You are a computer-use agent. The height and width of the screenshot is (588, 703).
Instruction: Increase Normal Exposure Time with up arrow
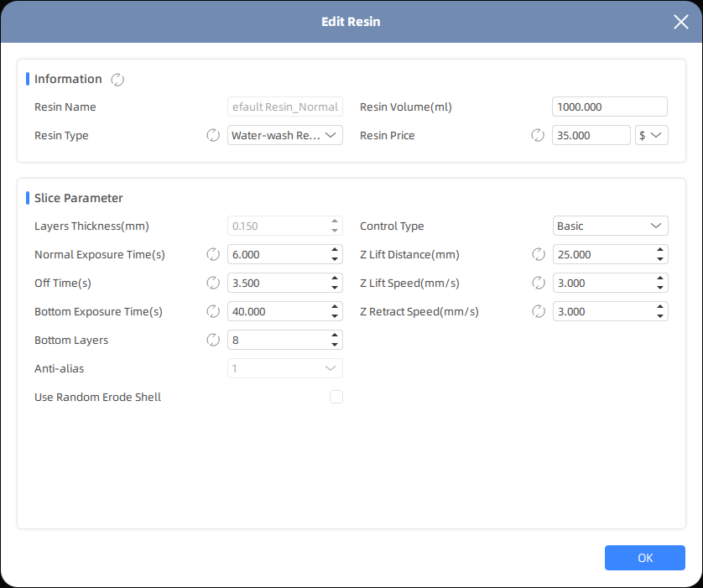pos(335,250)
